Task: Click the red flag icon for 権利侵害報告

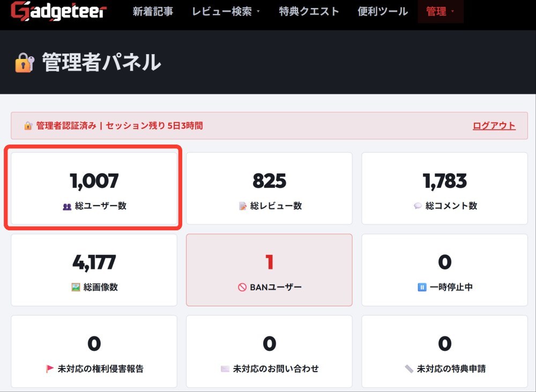Action: 50,368
